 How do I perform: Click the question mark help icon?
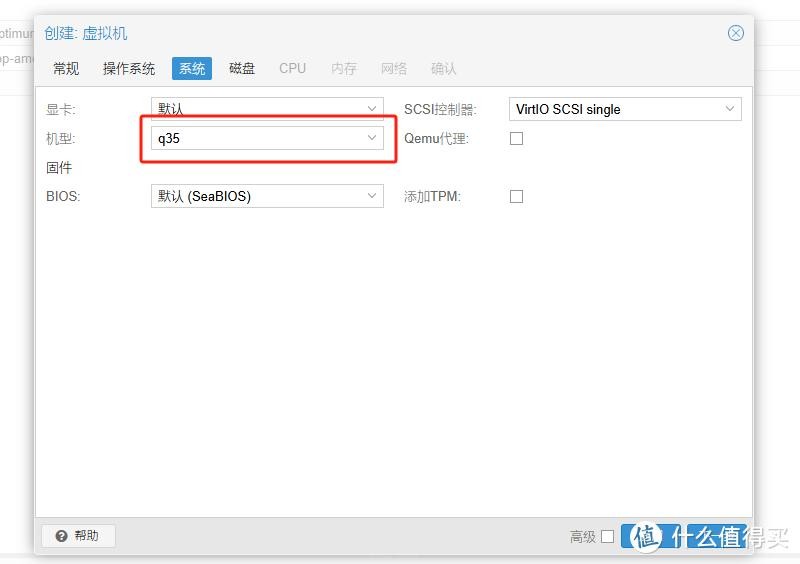point(61,536)
